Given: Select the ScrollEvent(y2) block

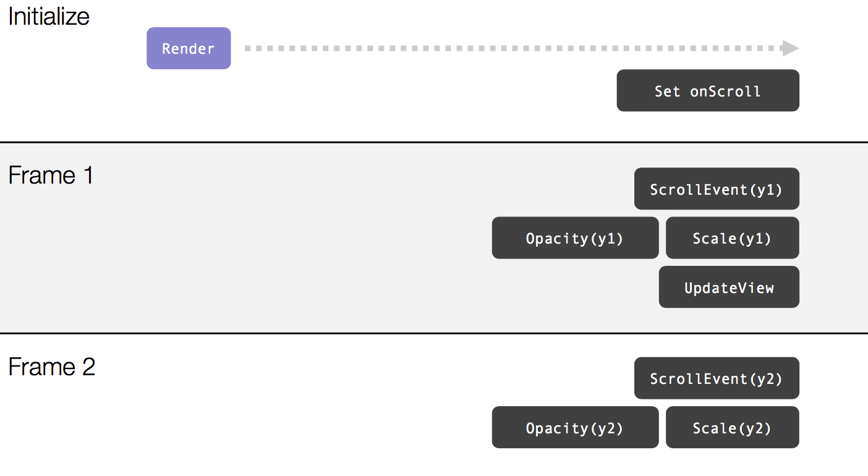Looking at the screenshot, I should 717,378.
